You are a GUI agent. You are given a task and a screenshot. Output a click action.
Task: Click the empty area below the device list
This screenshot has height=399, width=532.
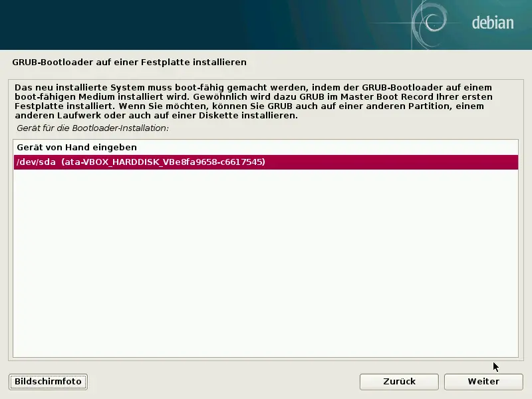[x=266, y=266]
